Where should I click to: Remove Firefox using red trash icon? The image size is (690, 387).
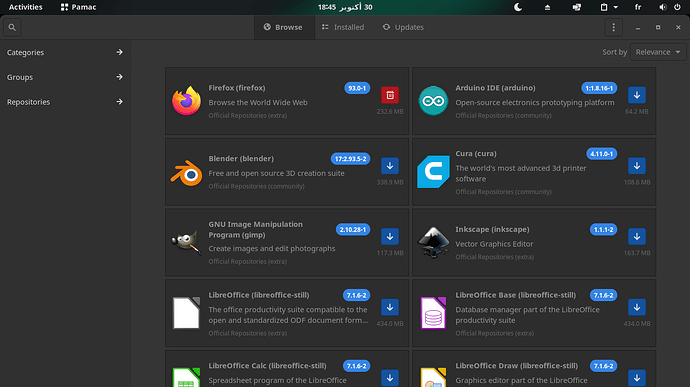pos(390,95)
